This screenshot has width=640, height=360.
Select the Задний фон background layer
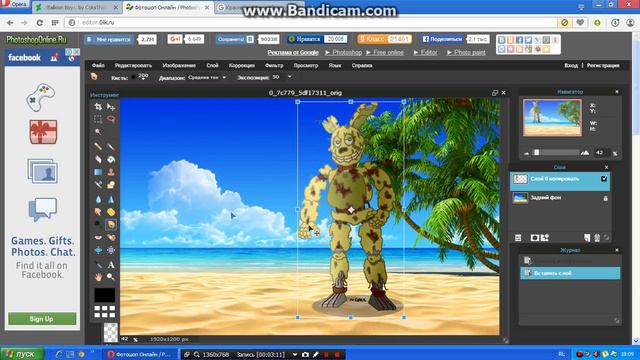click(x=560, y=198)
